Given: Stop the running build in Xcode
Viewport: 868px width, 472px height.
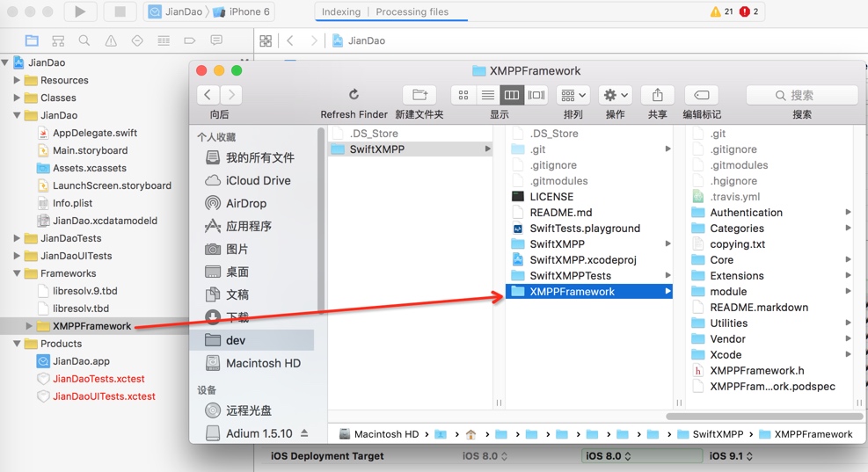Looking at the screenshot, I should pyautogui.click(x=120, y=11).
